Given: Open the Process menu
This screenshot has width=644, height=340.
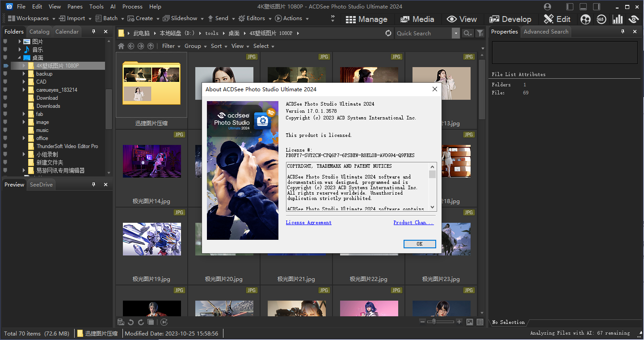Looking at the screenshot, I should [132, 7].
